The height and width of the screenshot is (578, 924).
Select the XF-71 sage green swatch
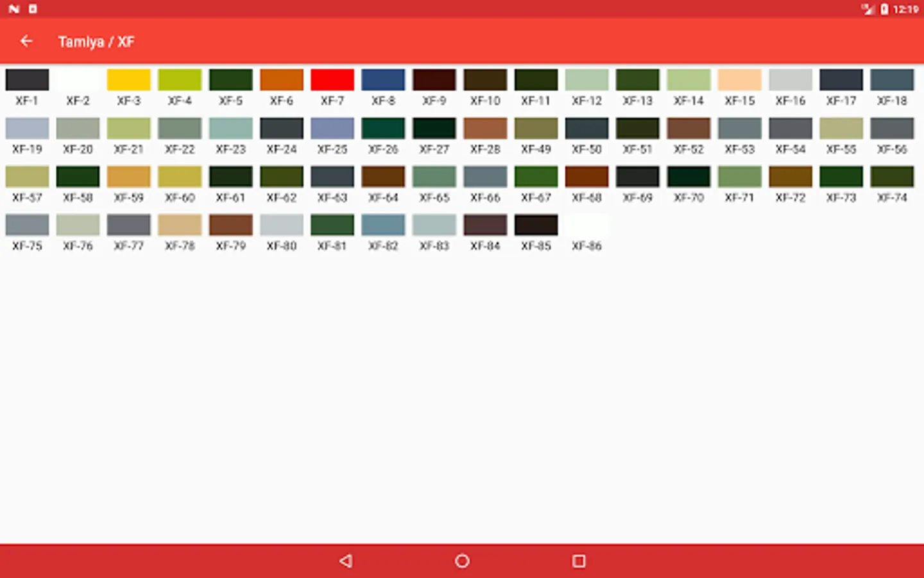tap(740, 177)
